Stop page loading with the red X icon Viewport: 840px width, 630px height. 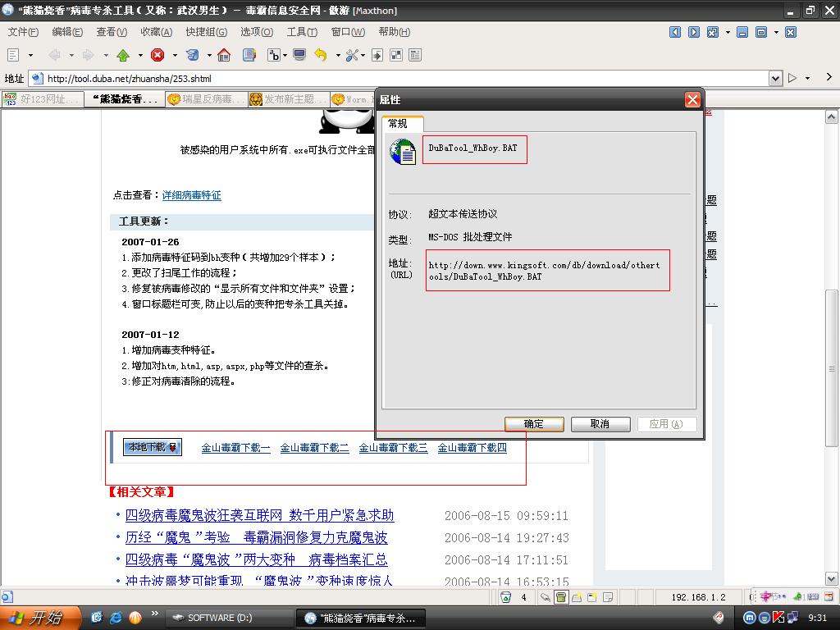(x=157, y=55)
